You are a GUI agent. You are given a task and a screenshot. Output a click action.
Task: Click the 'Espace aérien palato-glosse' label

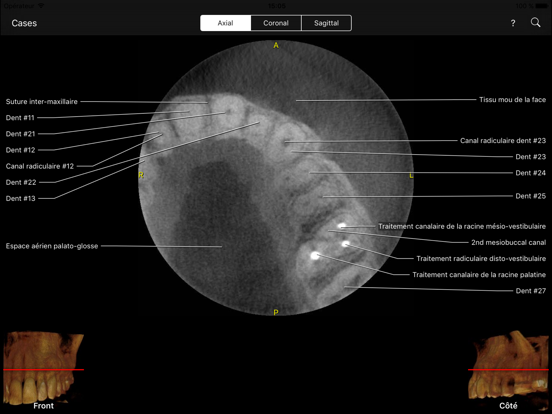(x=52, y=246)
